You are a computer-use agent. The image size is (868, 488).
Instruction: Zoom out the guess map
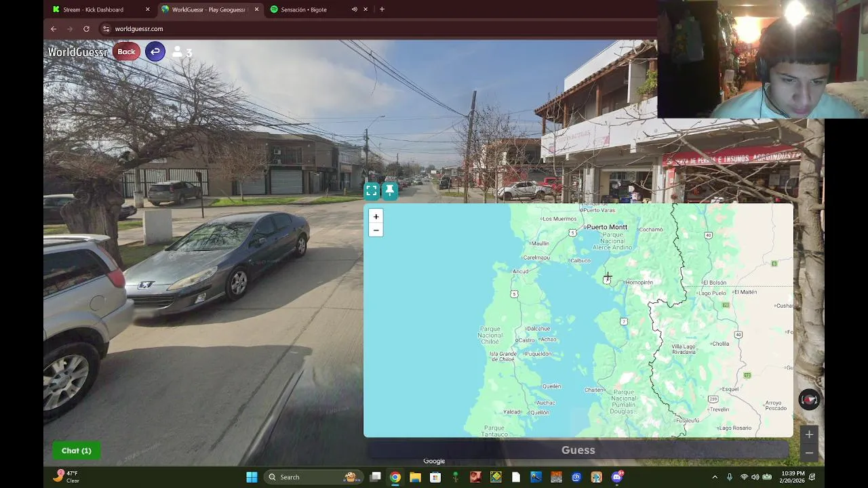point(376,230)
